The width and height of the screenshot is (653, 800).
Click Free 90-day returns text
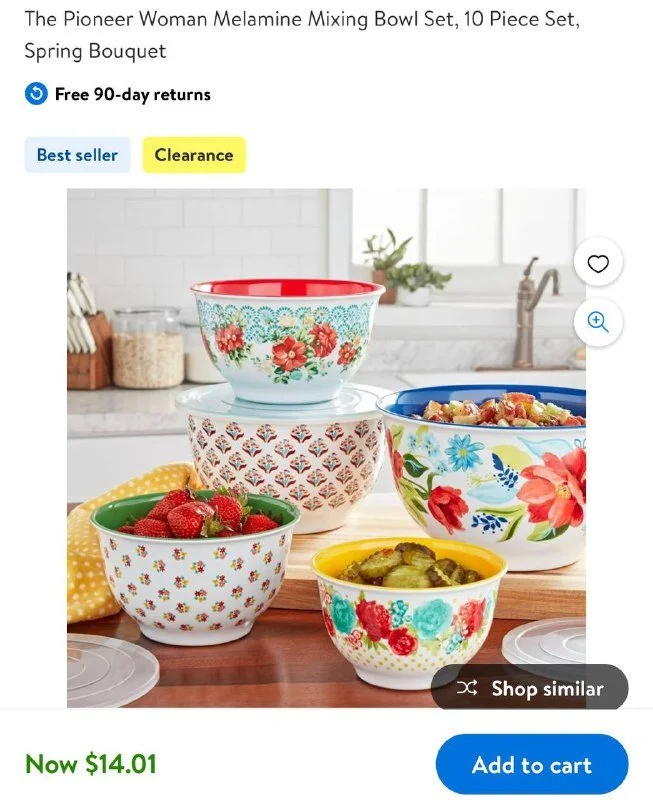(x=133, y=94)
